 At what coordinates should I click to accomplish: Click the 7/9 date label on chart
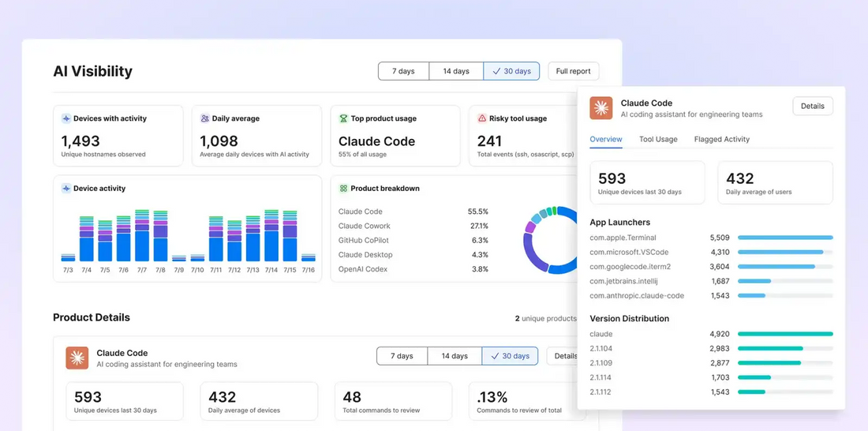pos(179,270)
